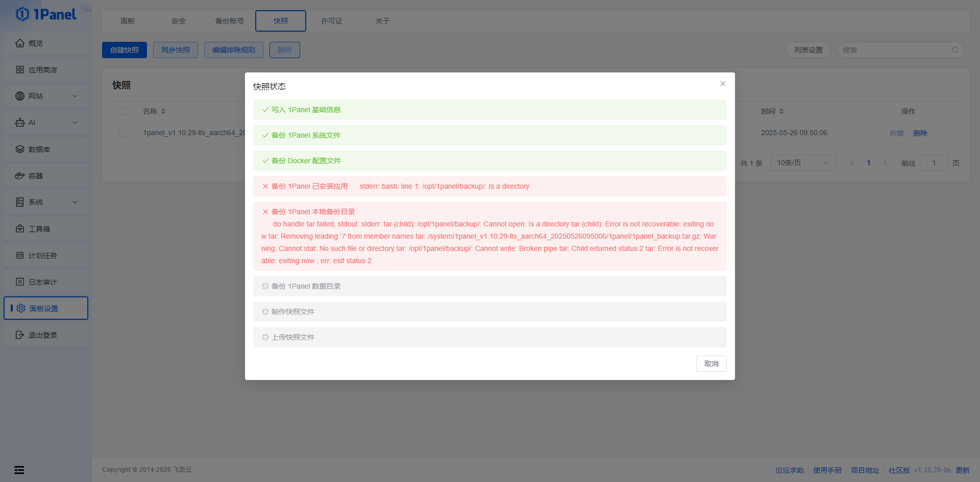Switch to the 许可证 tab
Image resolution: width=980 pixels, height=482 pixels.
[332, 21]
